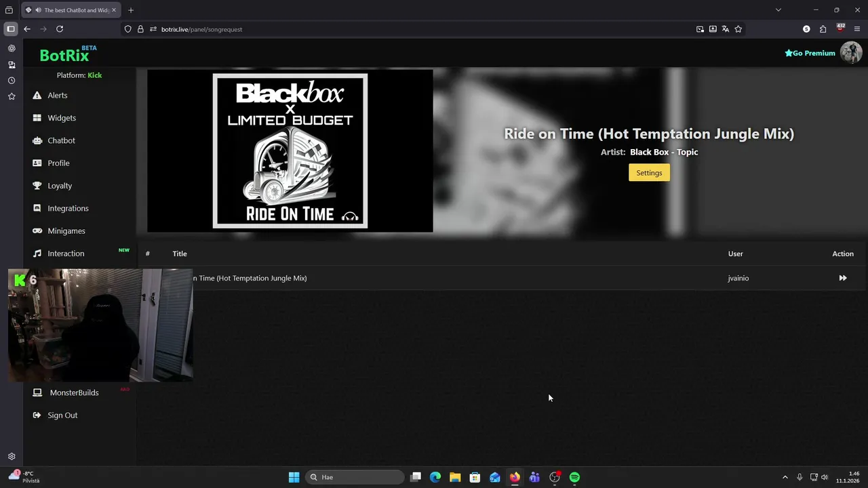Open the extensions puzzle icon
This screenshot has height=488, width=868.
823,29
